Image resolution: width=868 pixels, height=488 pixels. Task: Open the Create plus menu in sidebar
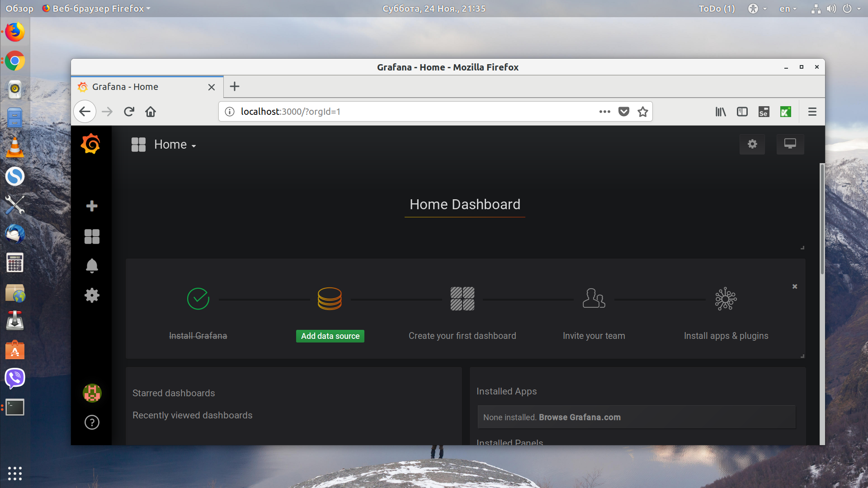[92, 206]
